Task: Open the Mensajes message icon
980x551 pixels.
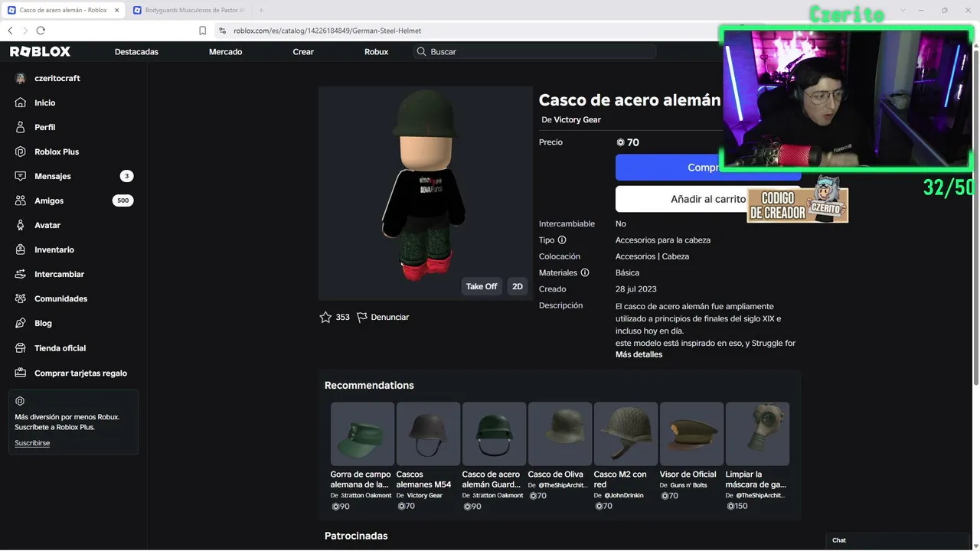Action: [x=21, y=176]
